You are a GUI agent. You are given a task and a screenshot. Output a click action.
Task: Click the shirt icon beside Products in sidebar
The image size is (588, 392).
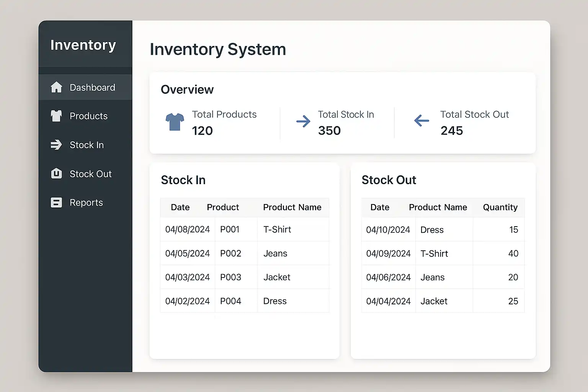(x=56, y=116)
